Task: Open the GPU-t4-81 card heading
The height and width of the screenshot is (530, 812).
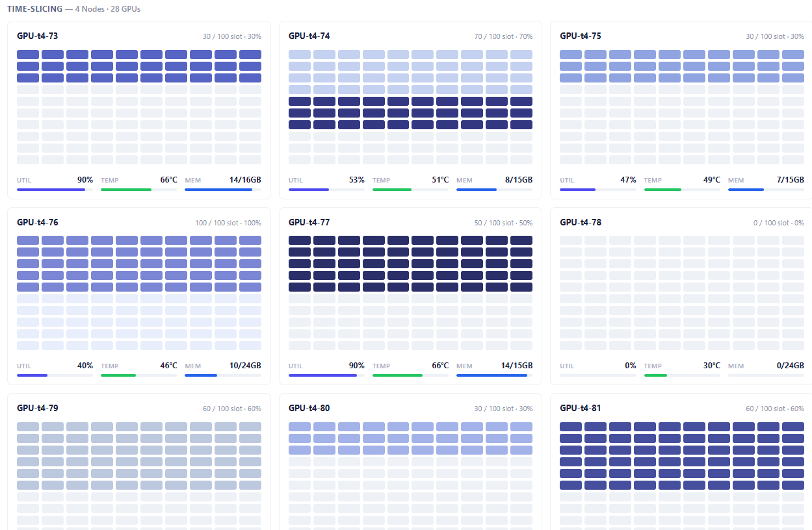Action: tap(581, 408)
